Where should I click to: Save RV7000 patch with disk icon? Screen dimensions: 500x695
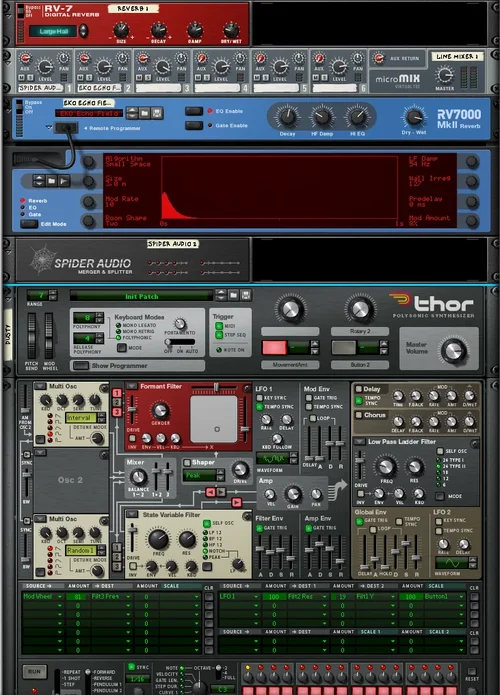pyautogui.click(x=156, y=113)
